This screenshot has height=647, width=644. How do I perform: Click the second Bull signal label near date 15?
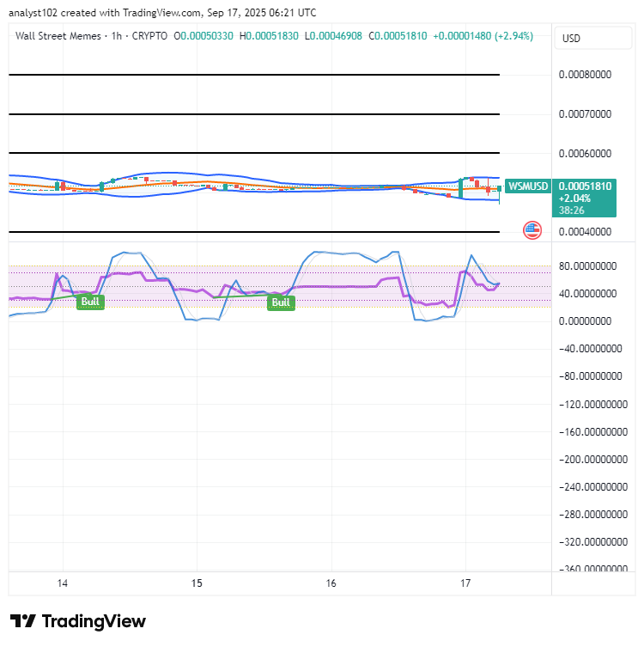(x=281, y=302)
